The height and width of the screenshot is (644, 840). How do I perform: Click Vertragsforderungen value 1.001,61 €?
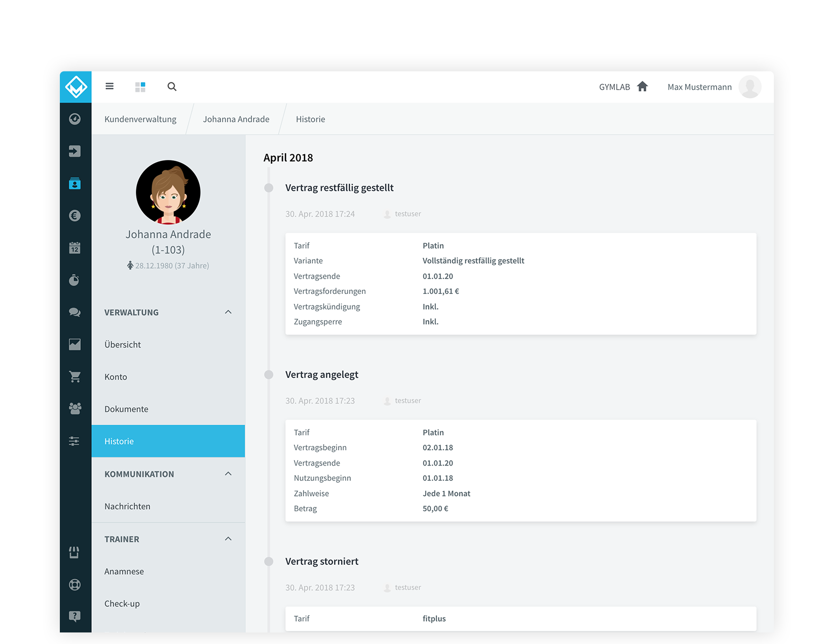[x=441, y=291]
